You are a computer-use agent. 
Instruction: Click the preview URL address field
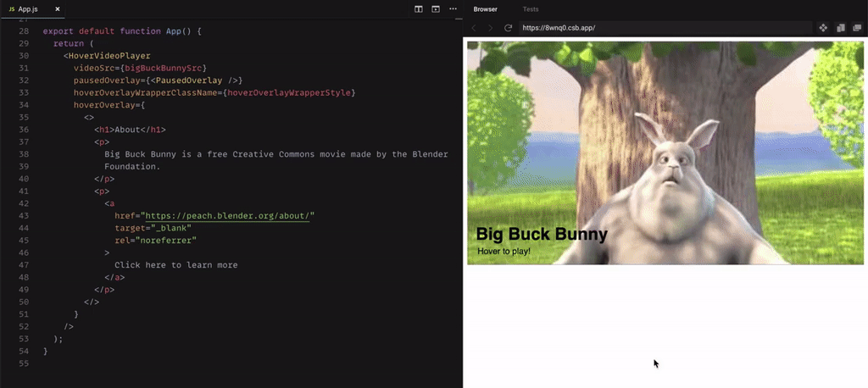tap(665, 28)
